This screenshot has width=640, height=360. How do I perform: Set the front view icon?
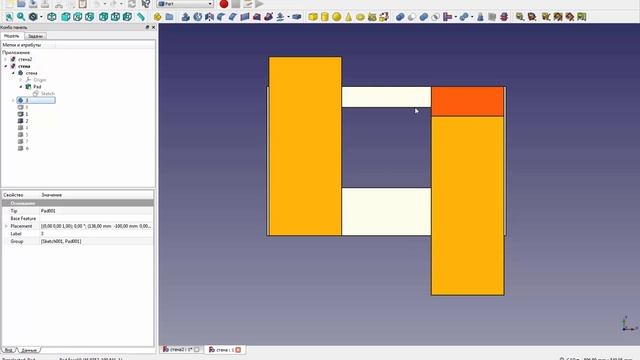[65, 17]
